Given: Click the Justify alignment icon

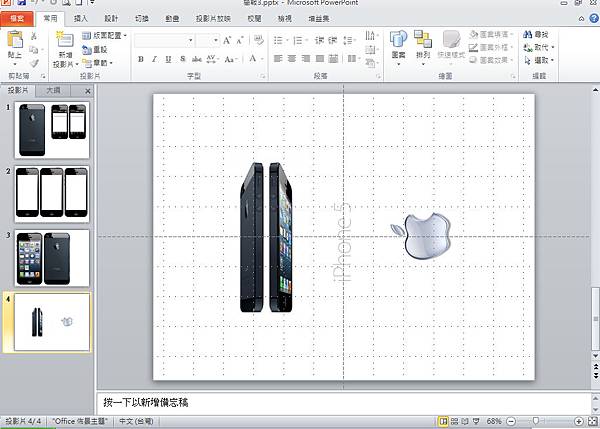Looking at the screenshot, I should tap(320, 59).
